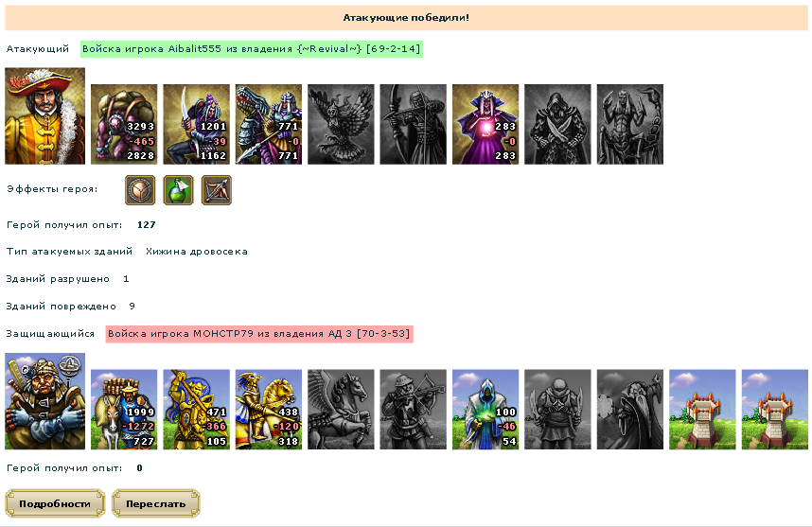Click the greyed-out attacker owl unit
812x527 pixels.
[341, 124]
